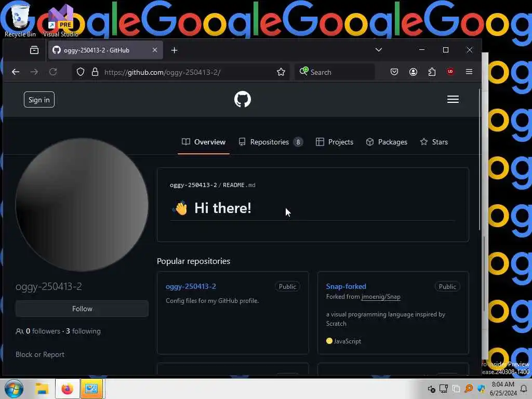The height and width of the screenshot is (399, 532).
Task: Reload the page with refresh icon
Action: point(53,72)
